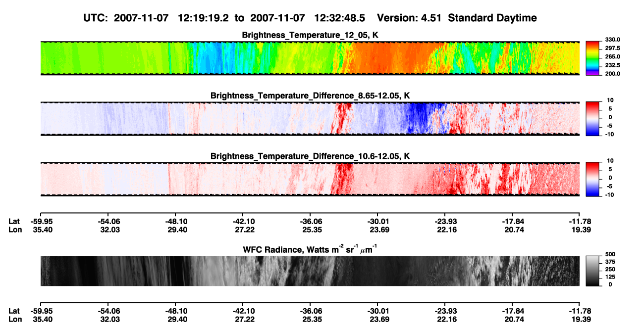The width and height of the screenshot is (644, 330).
Task: Click latitude -48.10 on the upper axis
Action: tap(176, 221)
